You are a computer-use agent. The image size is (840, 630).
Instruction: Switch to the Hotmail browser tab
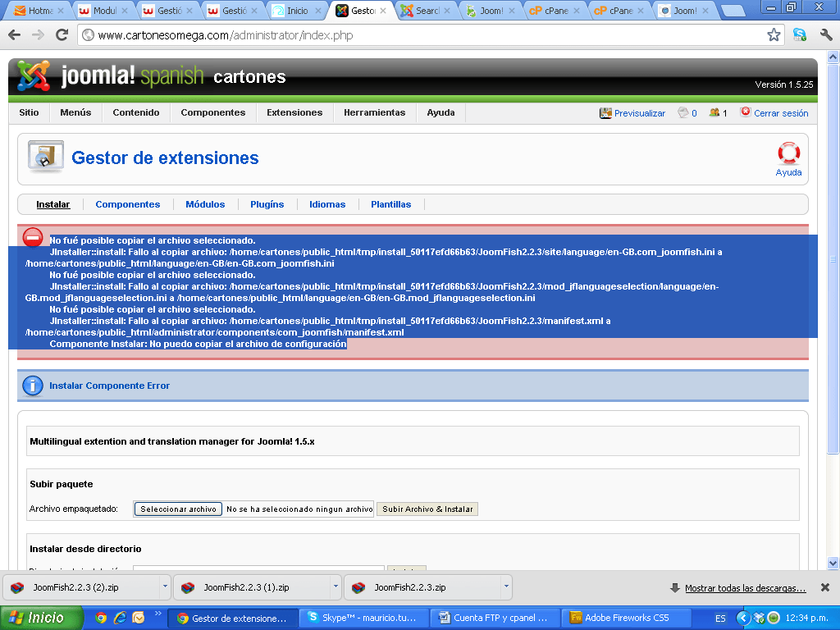pos(39,10)
